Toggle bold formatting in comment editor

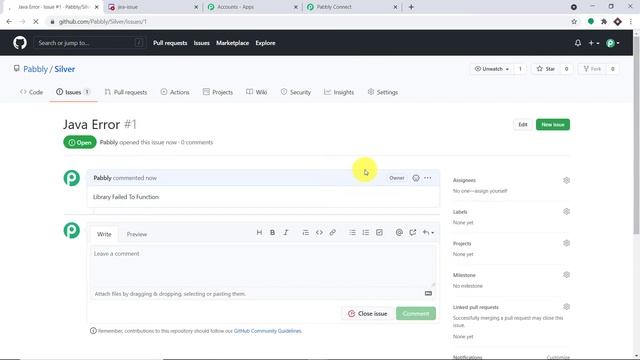272,233
